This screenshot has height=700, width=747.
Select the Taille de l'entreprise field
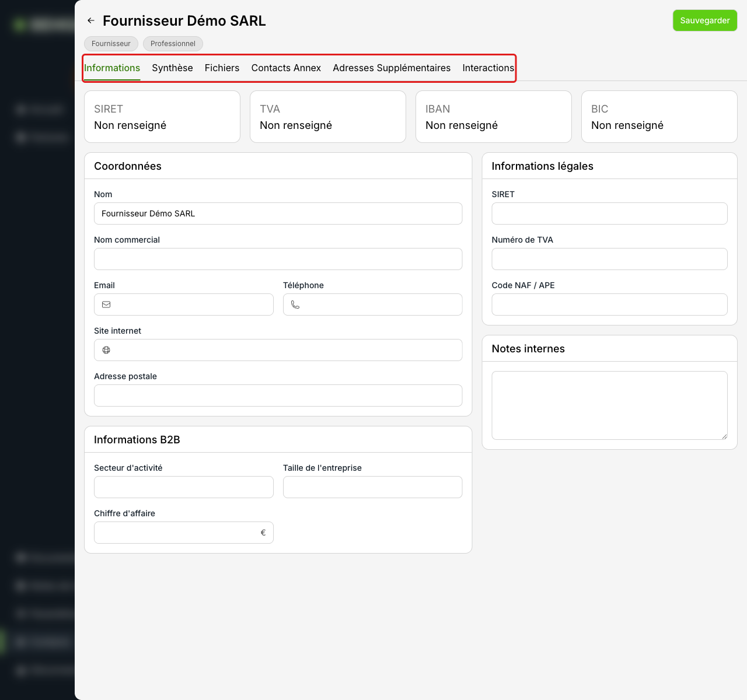pos(372,487)
